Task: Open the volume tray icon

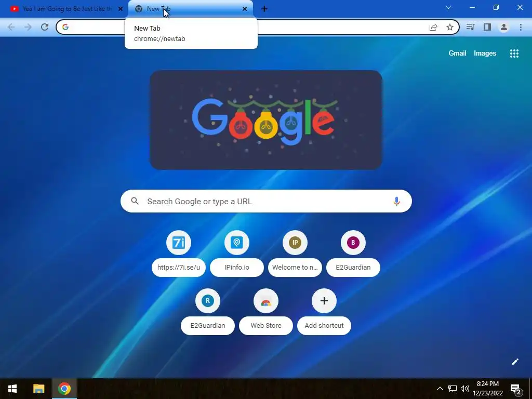Action: (465, 389)
